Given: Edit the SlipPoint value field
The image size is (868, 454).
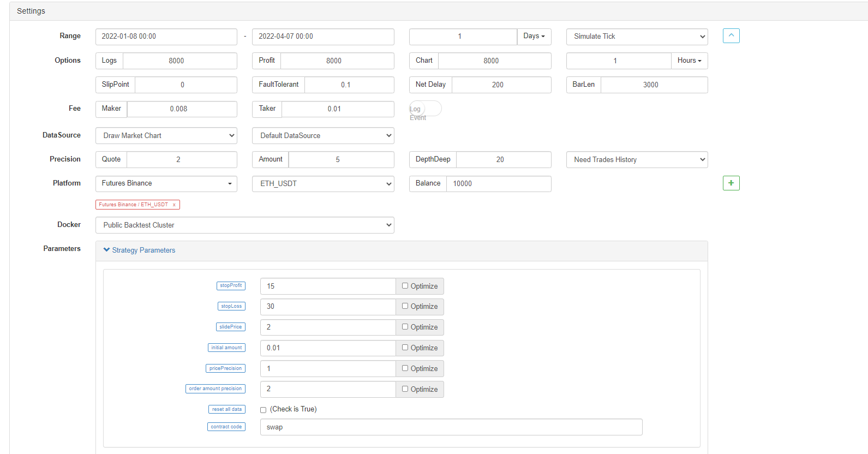Looking at the screenshot, I should pos(186,85).
